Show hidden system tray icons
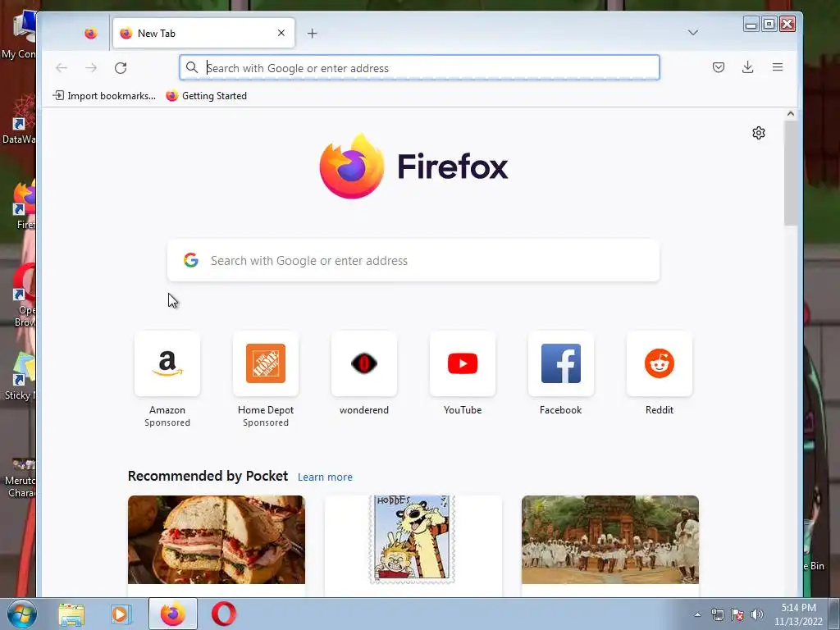This screenshot has width=840, height=630. tap(697, 614)
